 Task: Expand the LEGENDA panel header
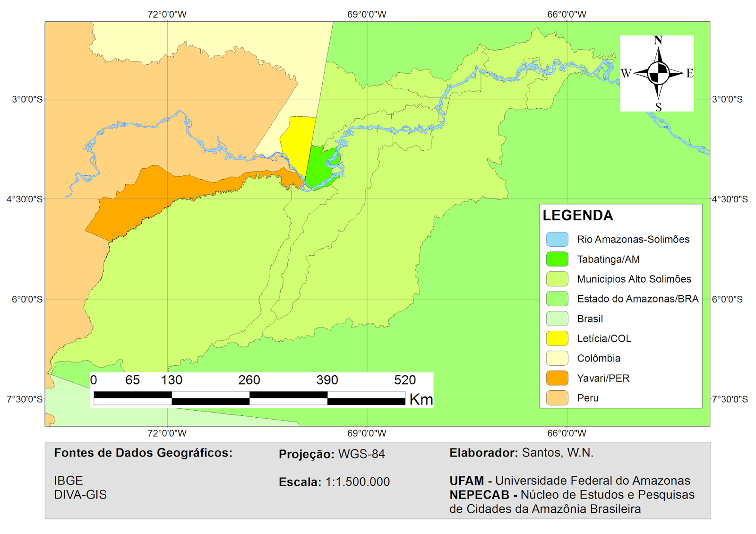point(578,216)
